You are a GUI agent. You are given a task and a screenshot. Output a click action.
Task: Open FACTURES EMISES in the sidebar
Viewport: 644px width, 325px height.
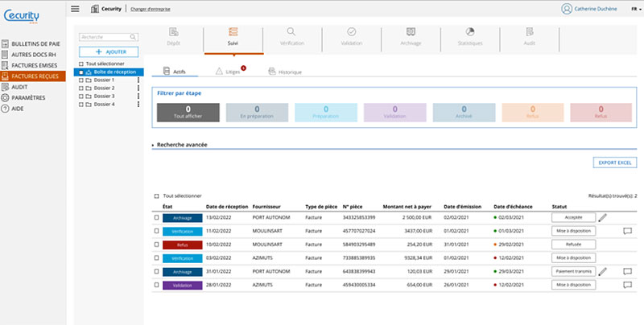coord(32,66)
